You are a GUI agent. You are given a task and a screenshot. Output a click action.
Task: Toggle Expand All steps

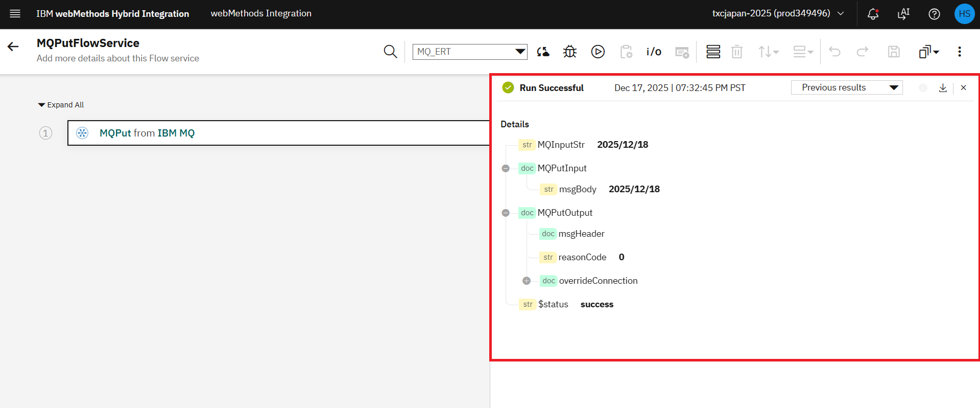pos(61,105)
